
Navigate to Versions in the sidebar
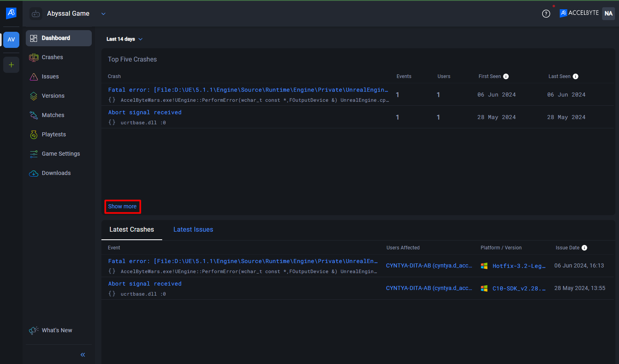click(59, 96)
